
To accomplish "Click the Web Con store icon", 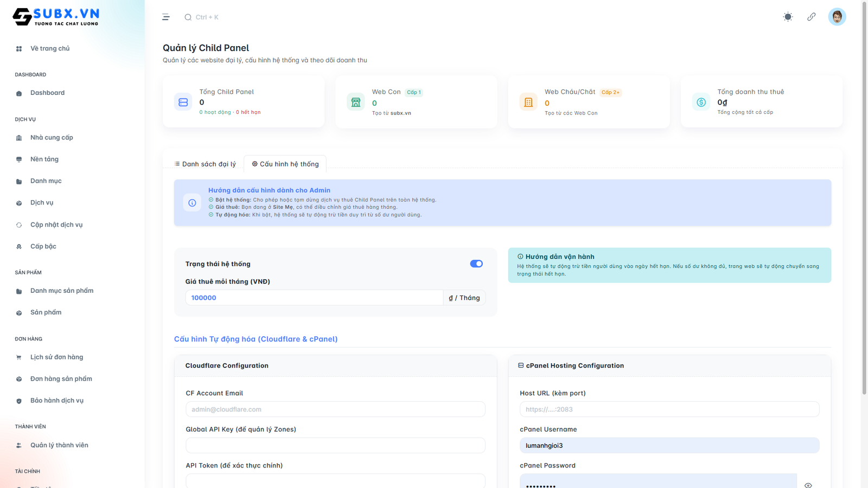I will (356, 102).
